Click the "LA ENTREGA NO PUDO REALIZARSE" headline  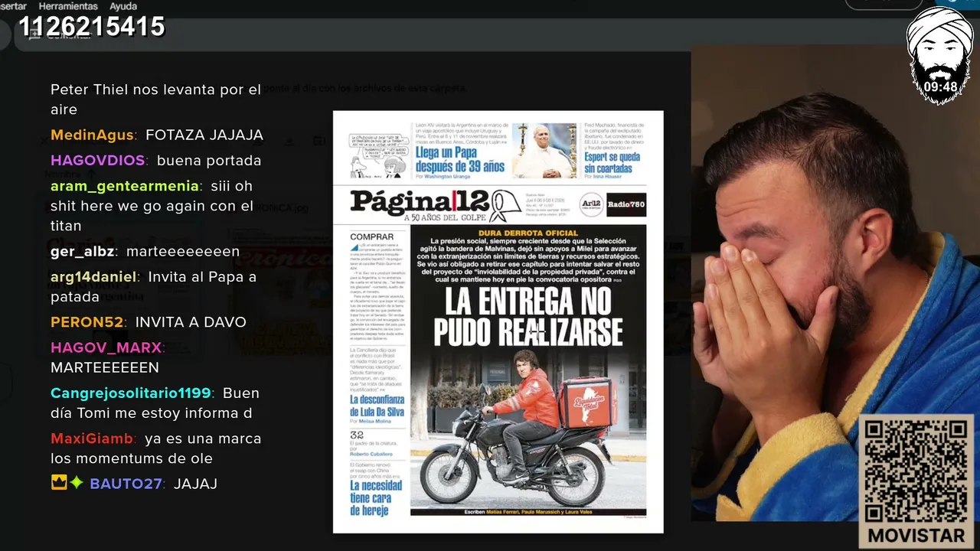coord(528,317)
